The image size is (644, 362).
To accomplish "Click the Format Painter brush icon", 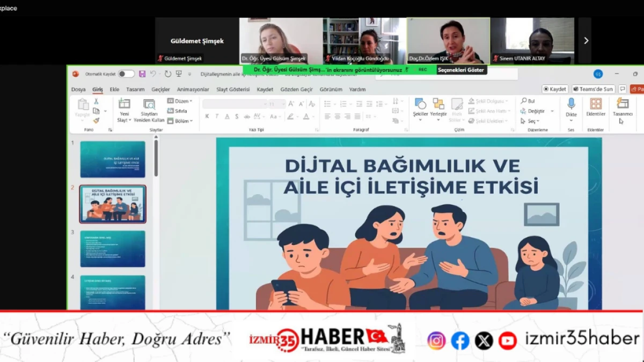I will point(96,121).
